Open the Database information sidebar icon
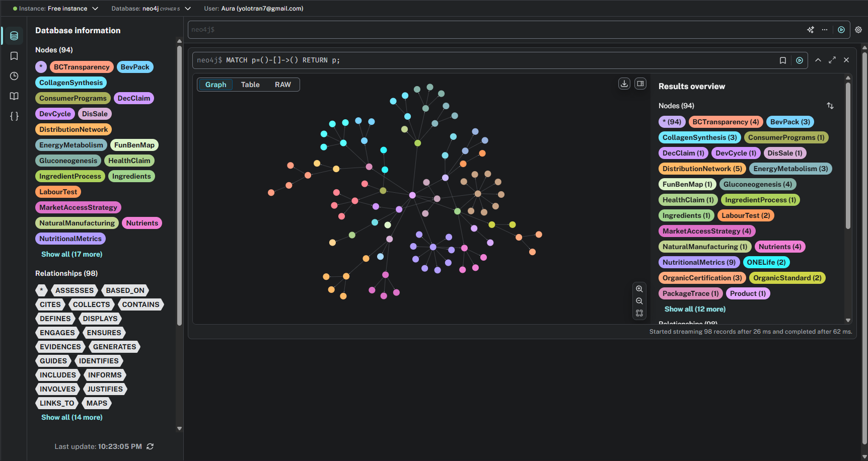The image size is (868, 461). tap(14, 36)
